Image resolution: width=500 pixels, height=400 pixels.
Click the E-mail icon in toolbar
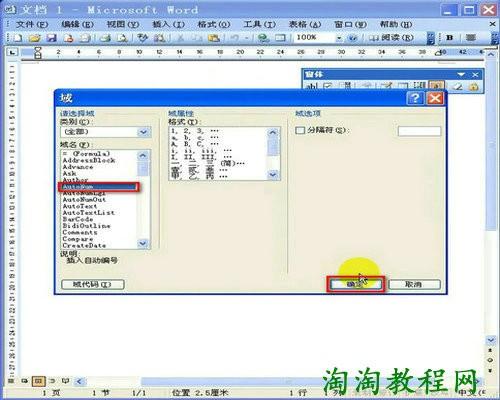(85, 38)
